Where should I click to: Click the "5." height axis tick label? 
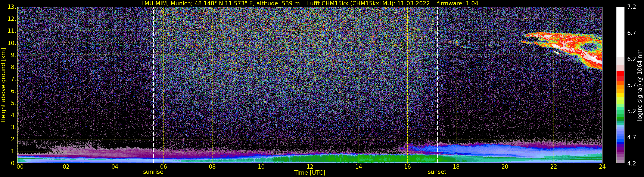point(13,103)
